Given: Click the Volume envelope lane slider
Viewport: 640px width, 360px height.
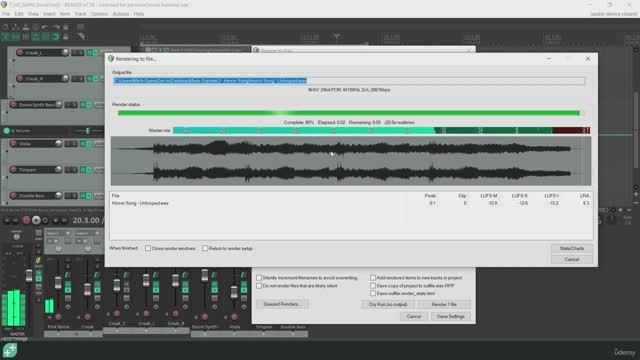Looking at the screenshot, I should pyautogui.click(x=87, y=131).
